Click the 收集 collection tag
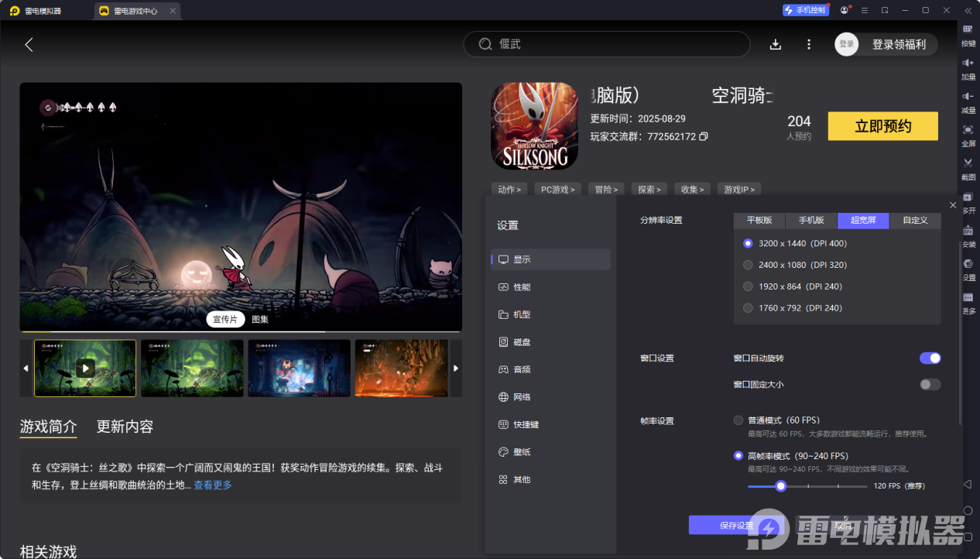 pos(693,189)
